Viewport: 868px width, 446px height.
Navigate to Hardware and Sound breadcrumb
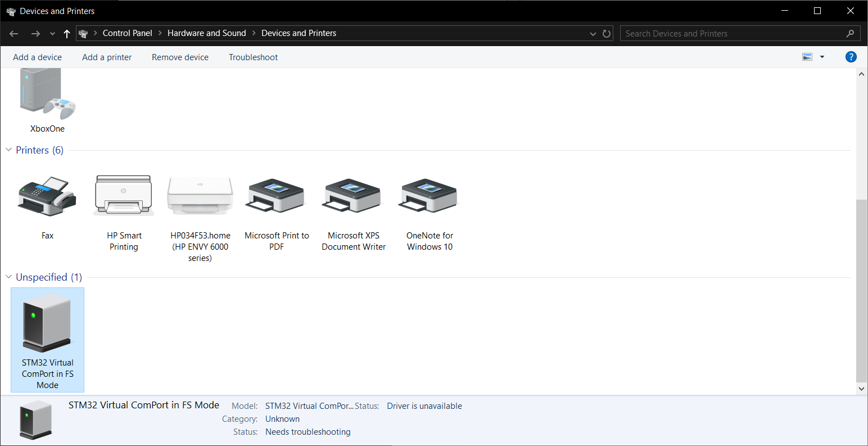click(207, 33)
